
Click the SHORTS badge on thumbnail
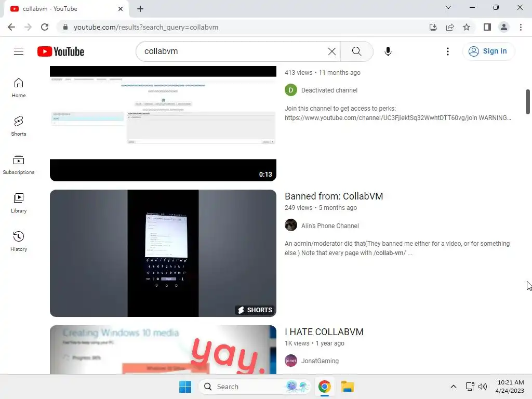tap(255, 310)
